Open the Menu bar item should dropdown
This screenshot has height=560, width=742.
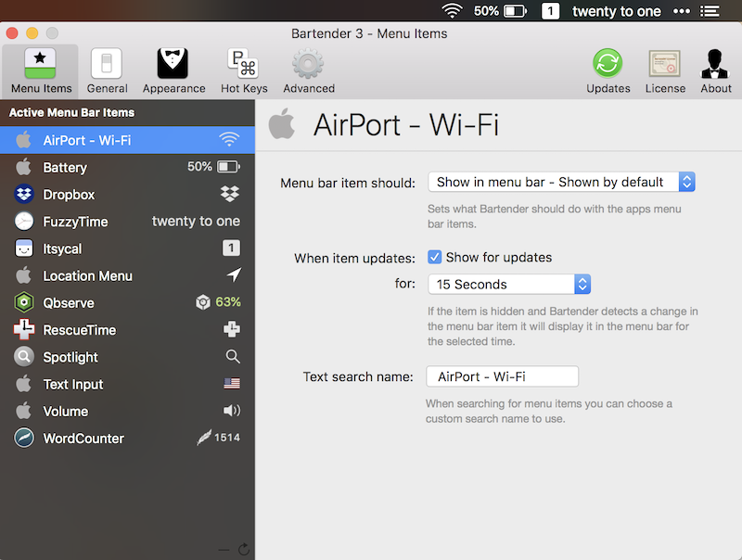[x=560, y=182]
